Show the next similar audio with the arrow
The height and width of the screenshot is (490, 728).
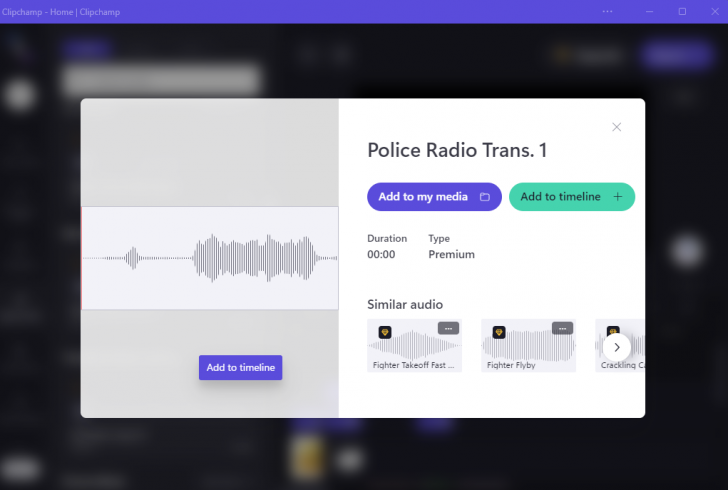coord(617,347)
